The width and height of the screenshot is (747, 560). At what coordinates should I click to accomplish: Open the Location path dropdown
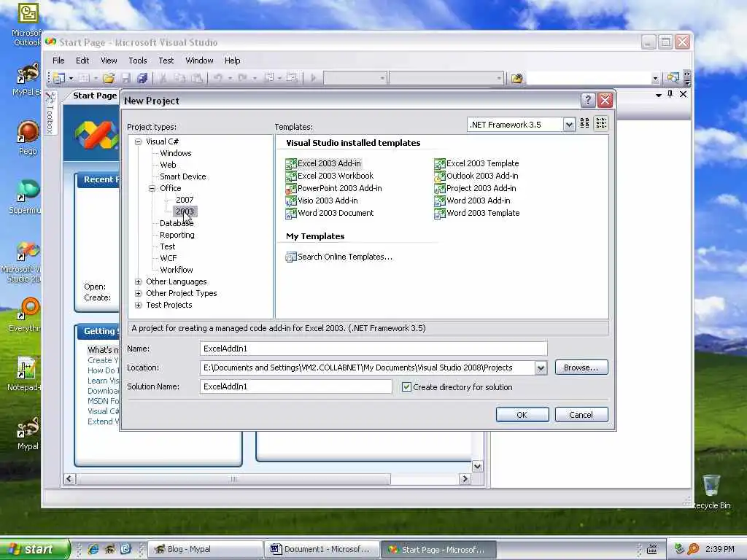pos(541,367)
